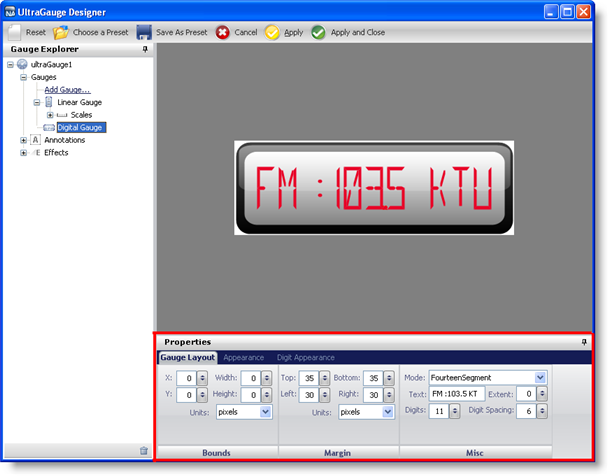Click the Margin group caption

point(338,453)
